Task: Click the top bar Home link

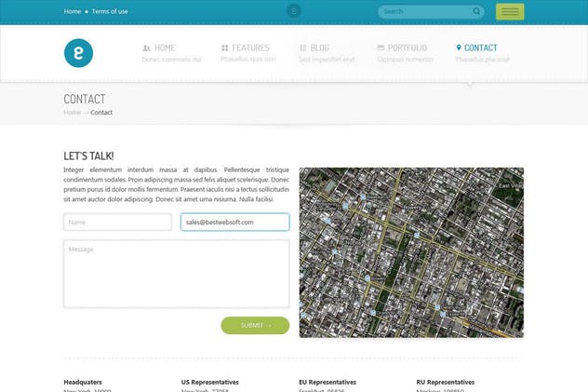Action: pyautogui.click(x=72, y=11)
